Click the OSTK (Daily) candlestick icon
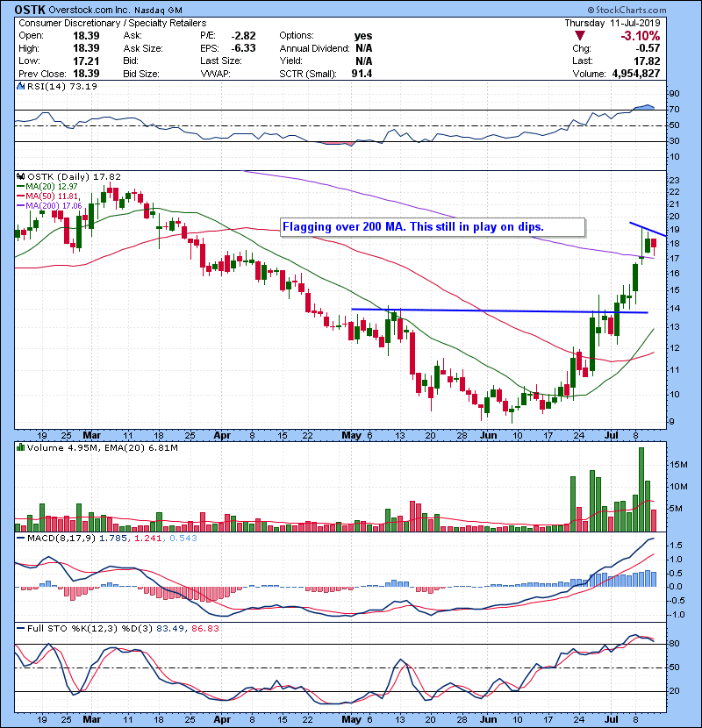Image resolution: width=702 pixels, height=728 pixels. pos(20,176)
